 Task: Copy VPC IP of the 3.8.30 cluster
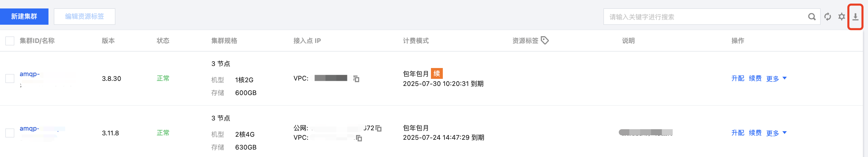[x=356, y=79]
